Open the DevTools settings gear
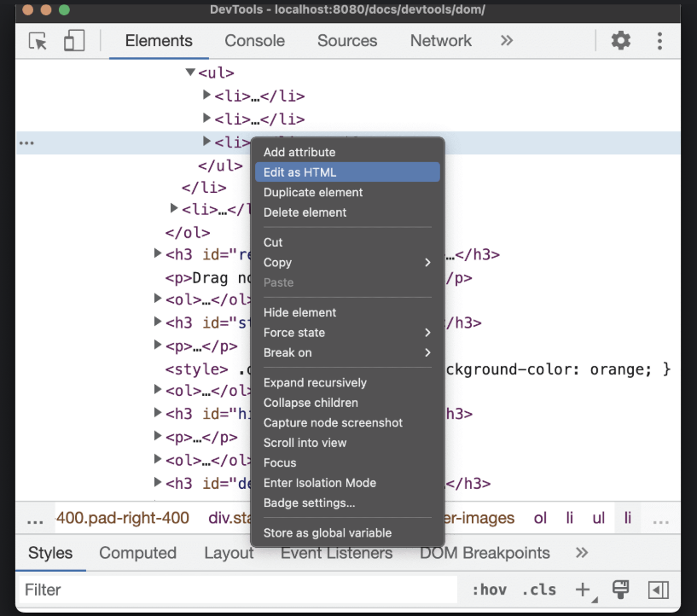The image size is (697, 616). click(620, 40)
